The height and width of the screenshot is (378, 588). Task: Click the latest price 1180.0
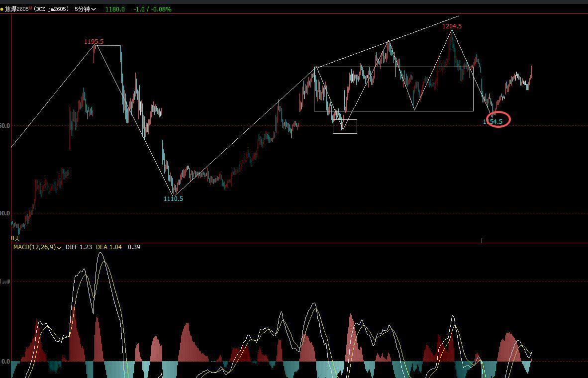(x=115, y=9)
